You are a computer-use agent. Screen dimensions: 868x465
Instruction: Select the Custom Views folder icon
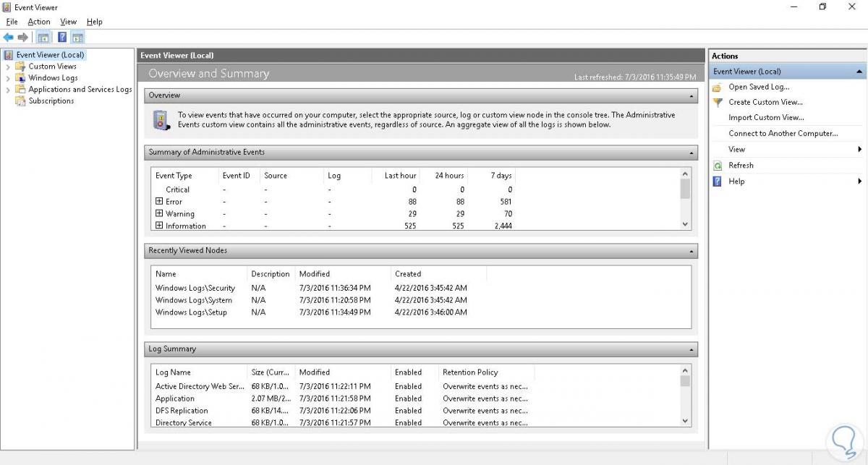22,67
